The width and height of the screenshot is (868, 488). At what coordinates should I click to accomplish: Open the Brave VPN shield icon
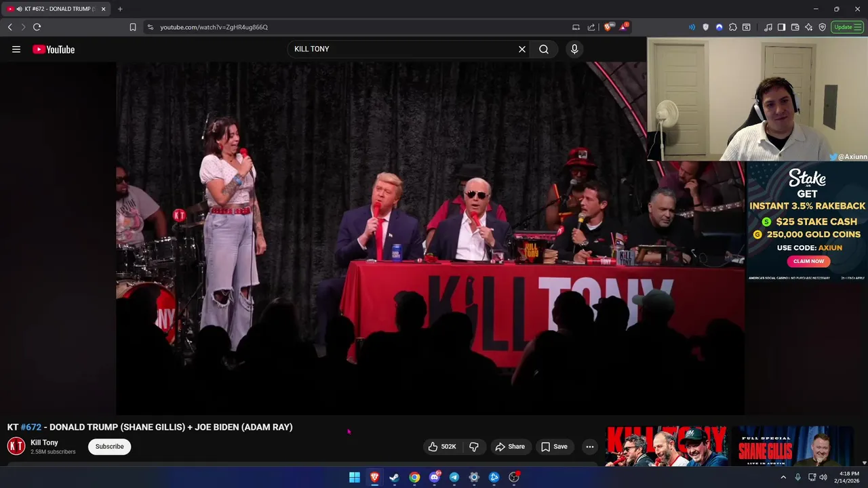tap(822, 27)
